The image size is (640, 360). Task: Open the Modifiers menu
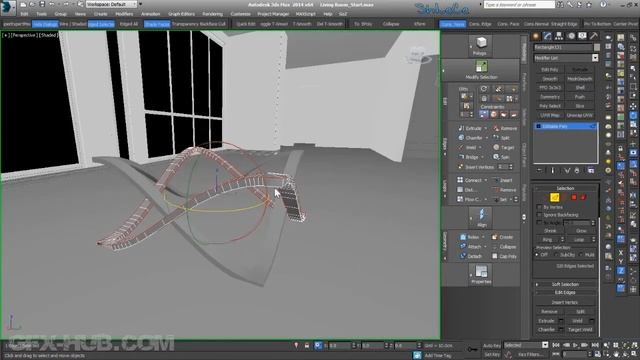[124, 14]
